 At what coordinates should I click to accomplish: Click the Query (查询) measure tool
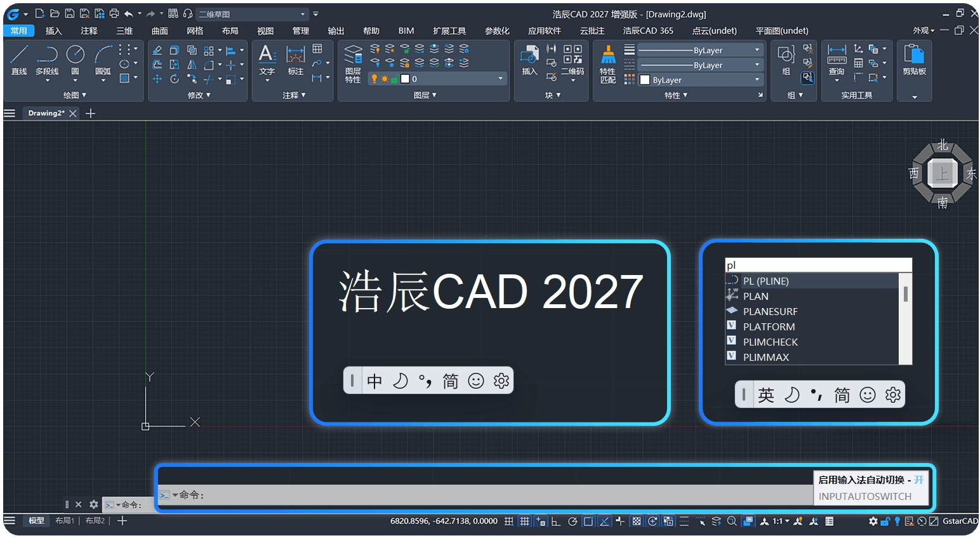point(837,60)
